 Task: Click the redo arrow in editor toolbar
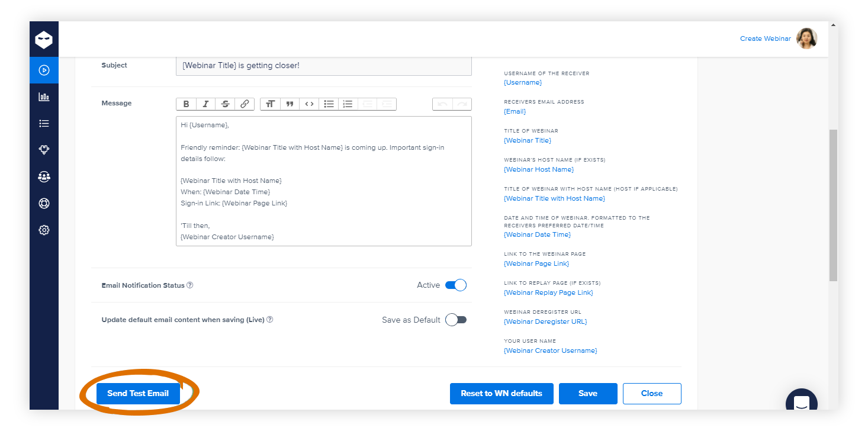462,104
